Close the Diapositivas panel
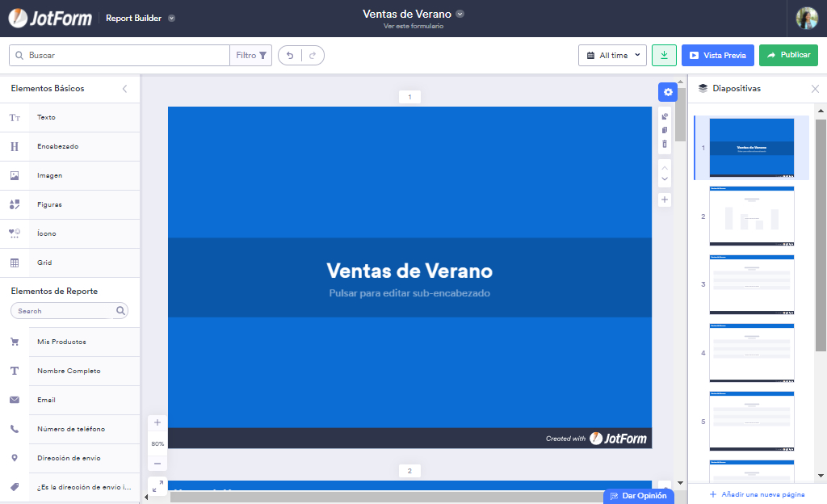The width and height of the screenshot is (827, 504). (815, 89)
